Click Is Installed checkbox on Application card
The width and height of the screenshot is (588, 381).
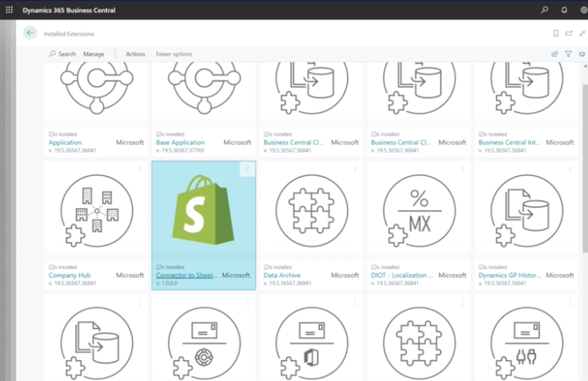(x=51, y=134)
